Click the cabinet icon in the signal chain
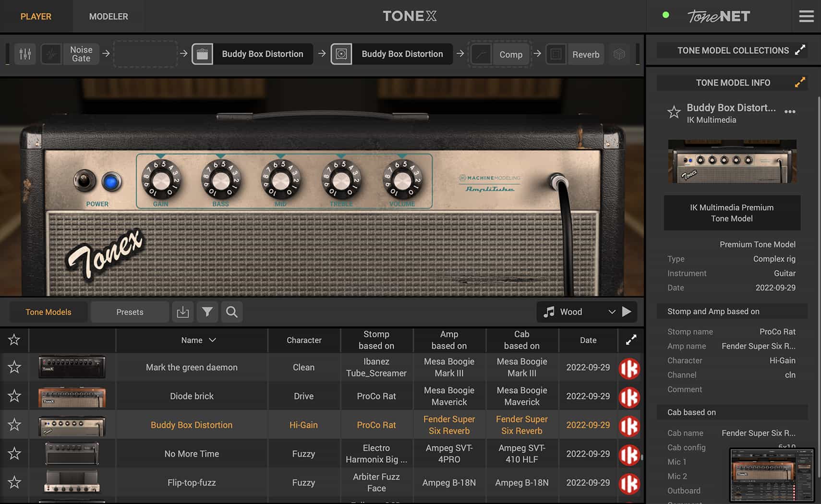Viewport: 821px width, 504px height. click(341, 54)
